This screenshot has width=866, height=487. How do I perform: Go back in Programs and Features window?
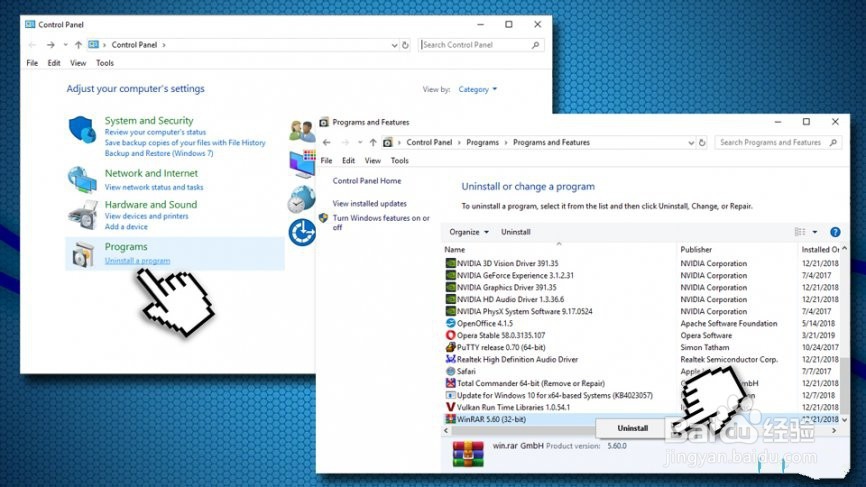point(327,142)
